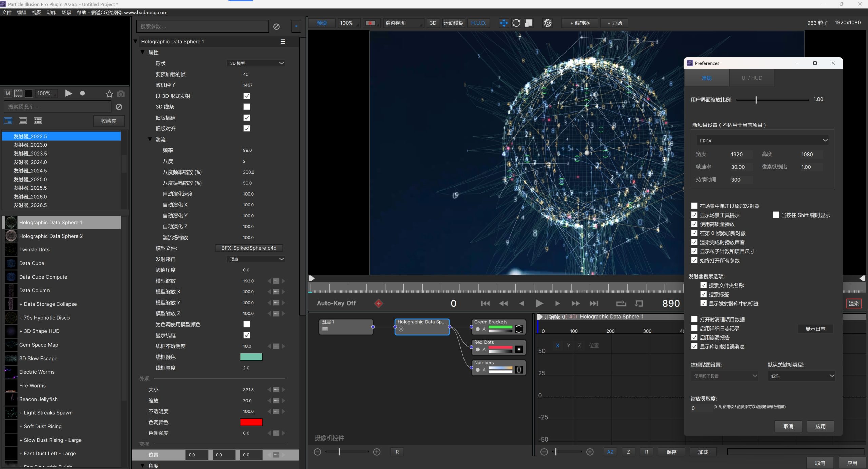Screen dimensions: 868x469
Task: Collapse the 湍流 section
Action: tap(150, 139)
